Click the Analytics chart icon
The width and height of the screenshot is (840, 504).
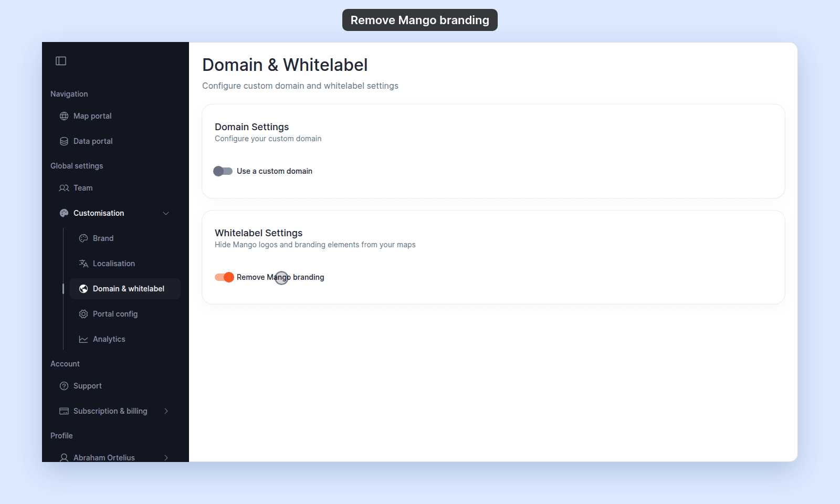coord(83,339)
